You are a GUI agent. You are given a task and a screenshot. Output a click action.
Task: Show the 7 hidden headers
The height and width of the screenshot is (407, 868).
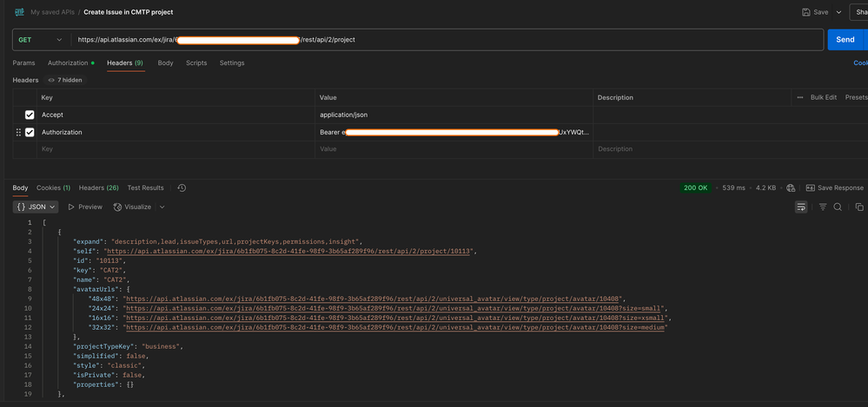coord(65,80)
